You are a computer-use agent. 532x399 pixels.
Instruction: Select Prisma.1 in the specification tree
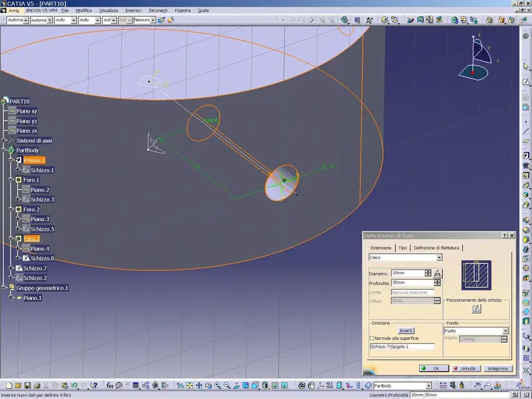[x=34, y=160]
